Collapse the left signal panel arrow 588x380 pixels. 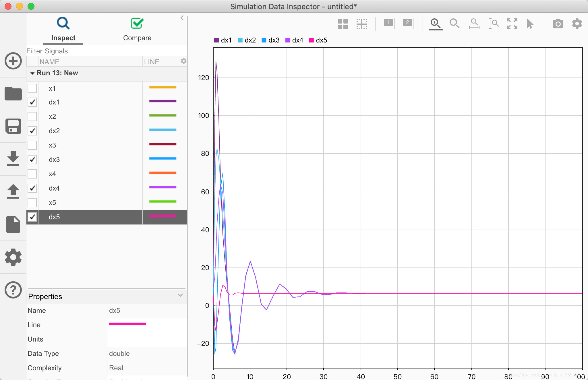[x=182, y=18]
